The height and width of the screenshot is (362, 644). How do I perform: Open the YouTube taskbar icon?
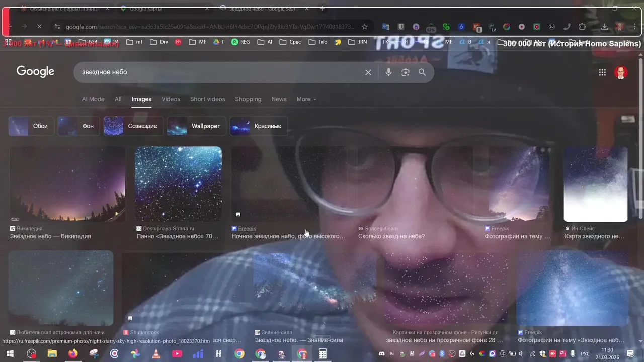coord(177,354)
